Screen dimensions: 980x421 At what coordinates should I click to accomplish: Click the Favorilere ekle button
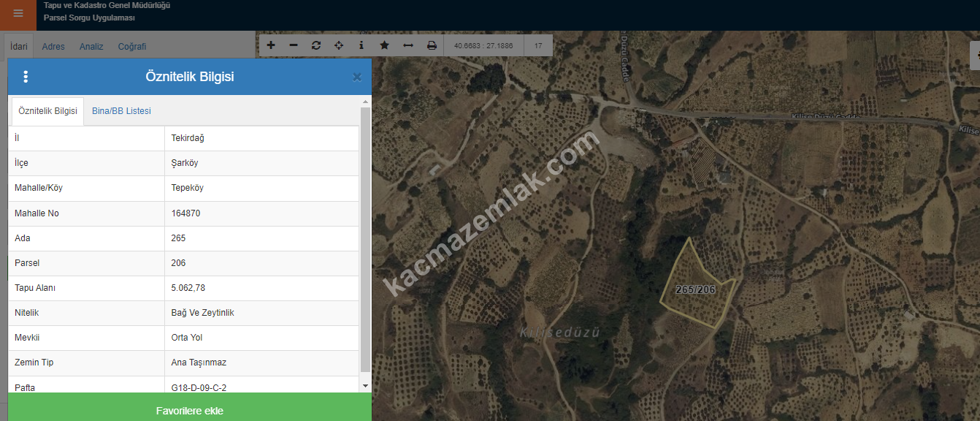(190, 410)
